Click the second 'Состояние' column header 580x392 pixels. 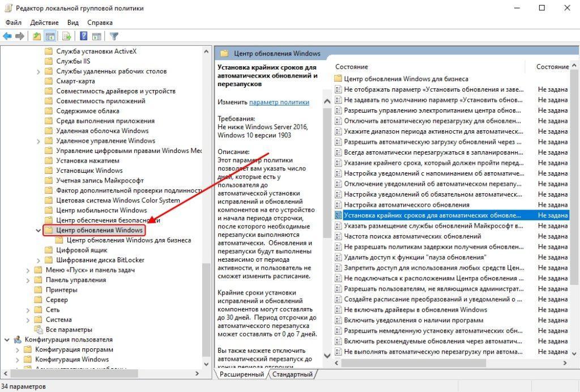553,67
